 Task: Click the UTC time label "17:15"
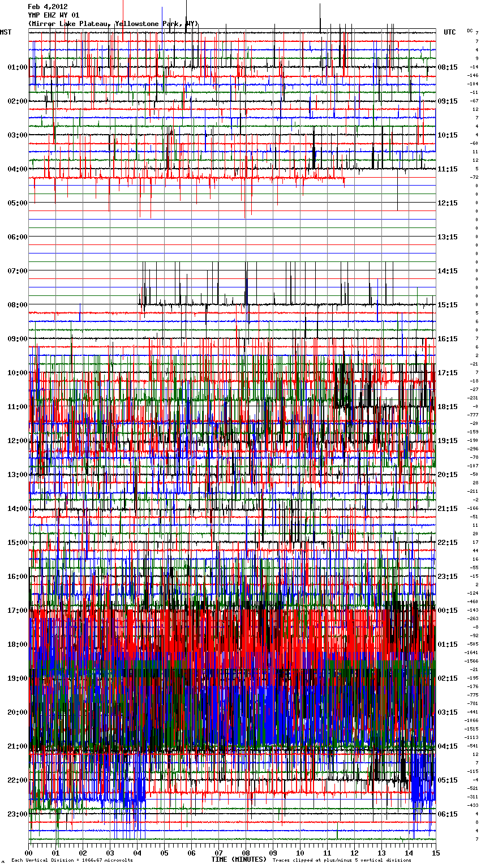point(448,373)
